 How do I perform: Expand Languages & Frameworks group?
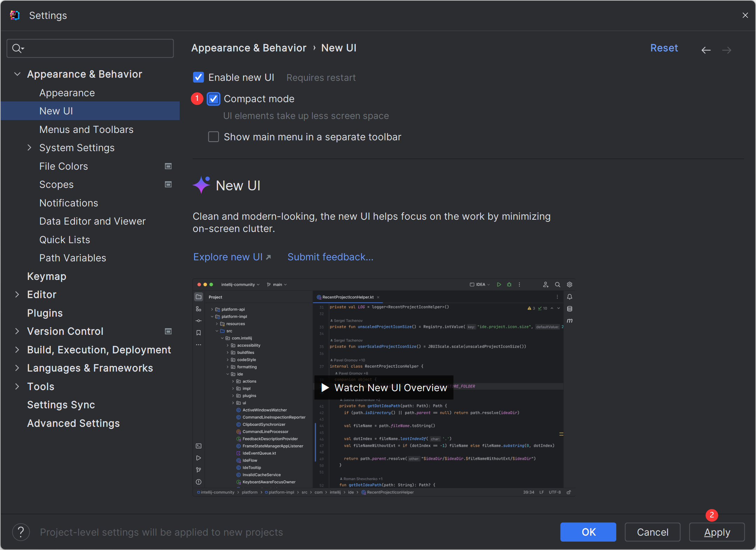(x=17, y=368)
